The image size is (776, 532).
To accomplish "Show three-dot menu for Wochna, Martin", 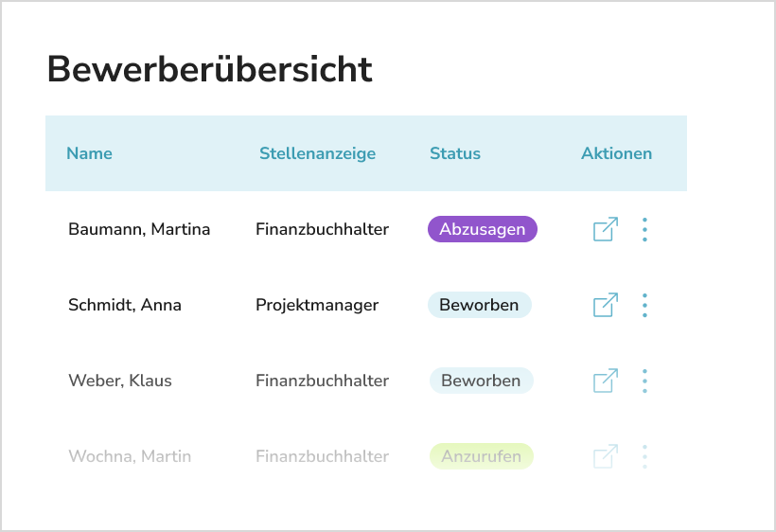I will (644, 457).
